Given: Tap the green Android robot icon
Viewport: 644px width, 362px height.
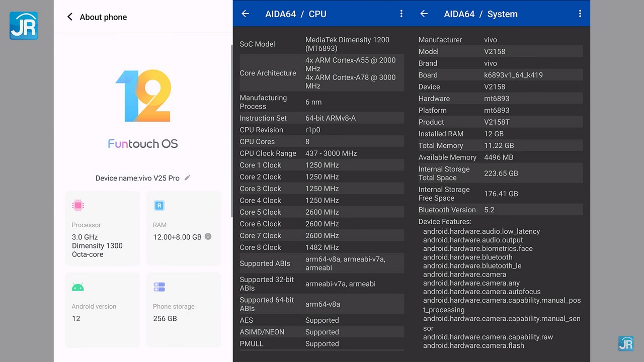Looking at the screenshot, I should tap(77, 287).
